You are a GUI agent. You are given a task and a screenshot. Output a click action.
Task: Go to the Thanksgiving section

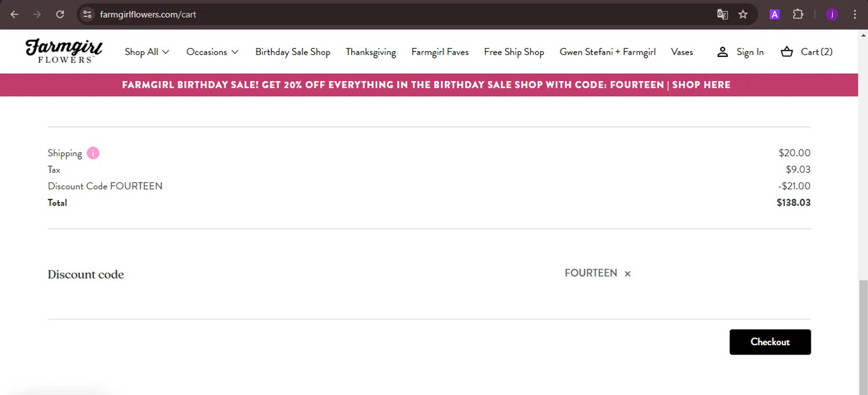tap(371, 52)
